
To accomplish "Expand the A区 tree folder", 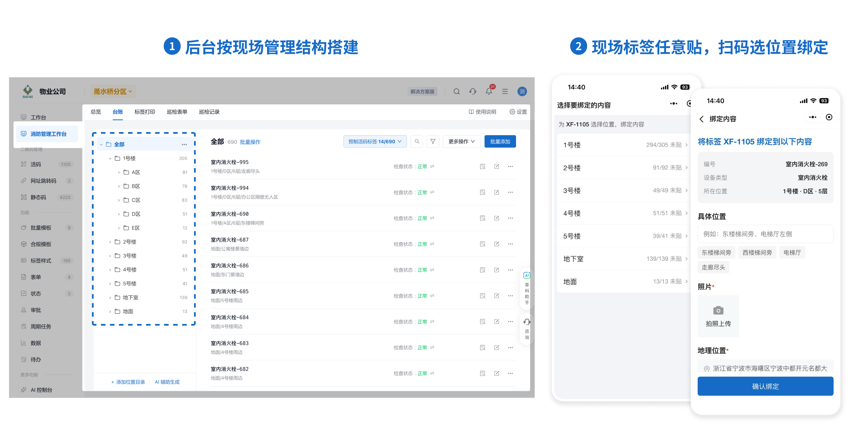I will [119, 172].
